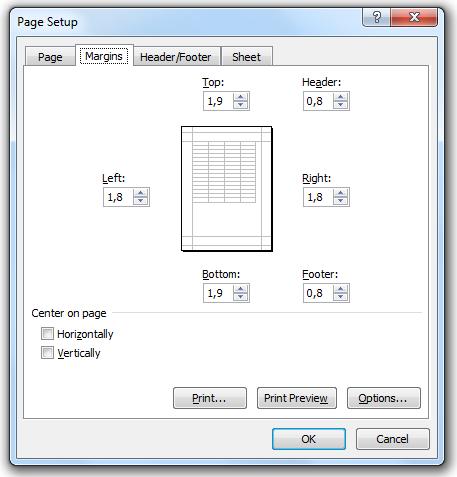Increase the Right margin with up arrow

tap(340, 193)
